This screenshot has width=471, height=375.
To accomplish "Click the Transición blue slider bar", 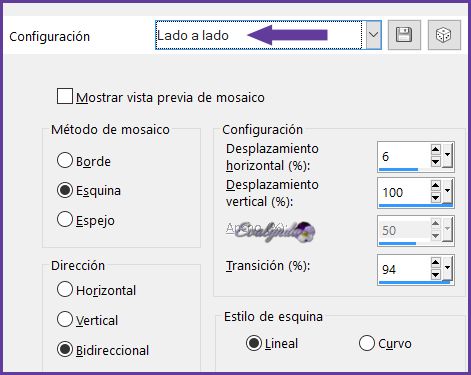I will [415, 282].
